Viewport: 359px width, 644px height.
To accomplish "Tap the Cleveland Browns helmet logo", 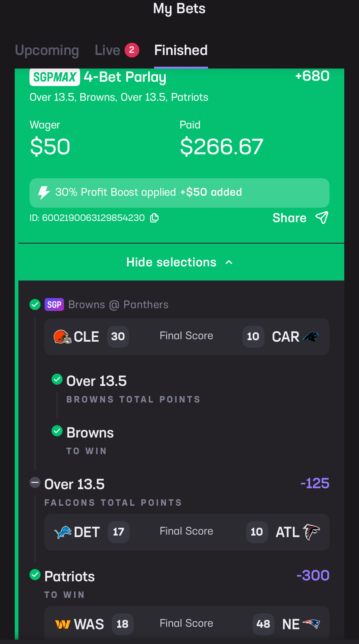I will (63, 337).
